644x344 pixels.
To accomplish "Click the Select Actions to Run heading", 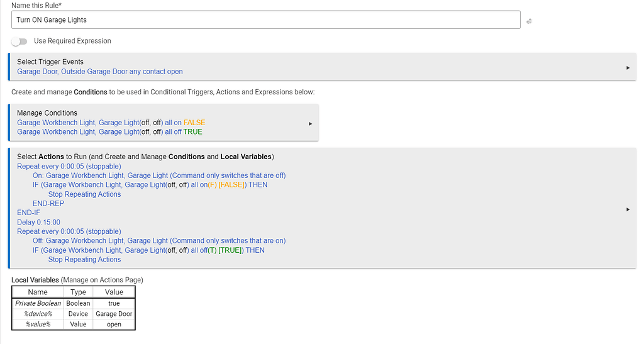I will pyautogui.click(x=145, y=157).
